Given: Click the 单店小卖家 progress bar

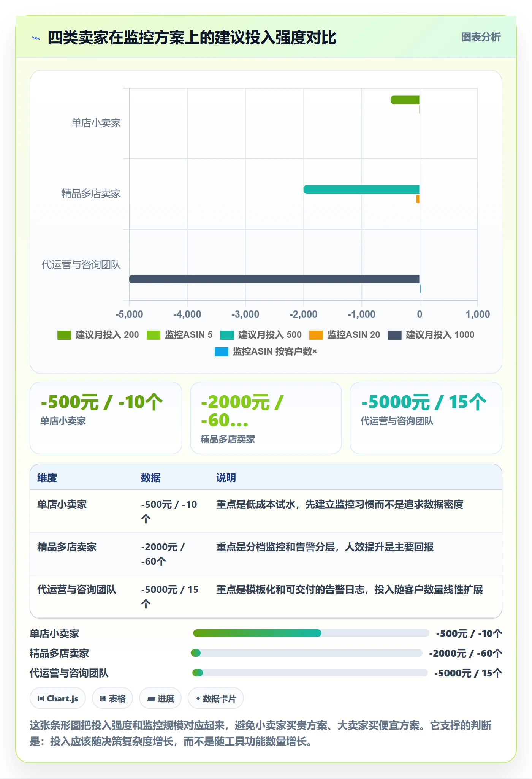Looking at the screenshot, I should coord(311,633).
